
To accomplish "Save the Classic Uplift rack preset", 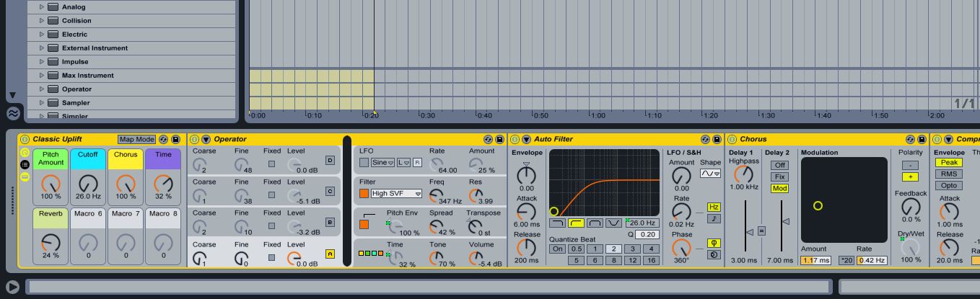I will (x=175, y=139).
